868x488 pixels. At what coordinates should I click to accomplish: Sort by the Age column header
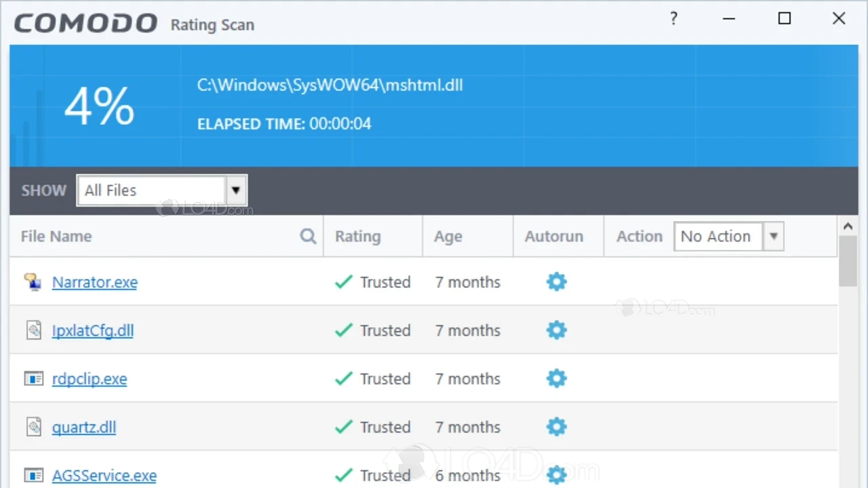pyautogui.click(x=448, y=237)
